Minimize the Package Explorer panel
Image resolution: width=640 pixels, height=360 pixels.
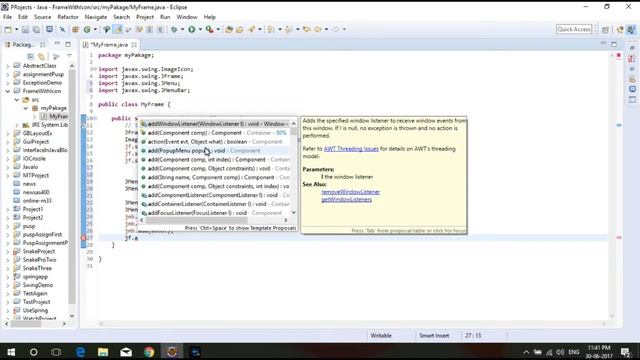[57, 44]
